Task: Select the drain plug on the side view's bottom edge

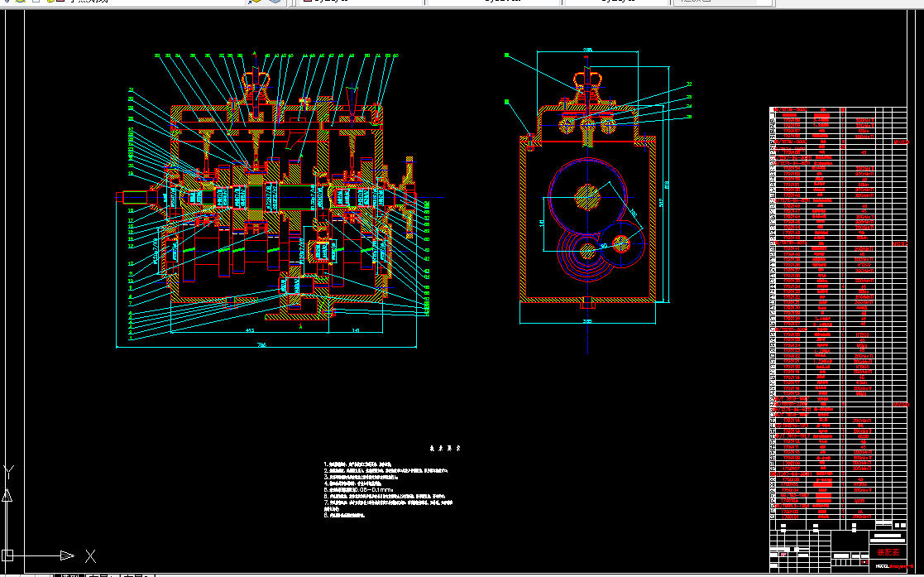Action: click(x=587, y=303)
